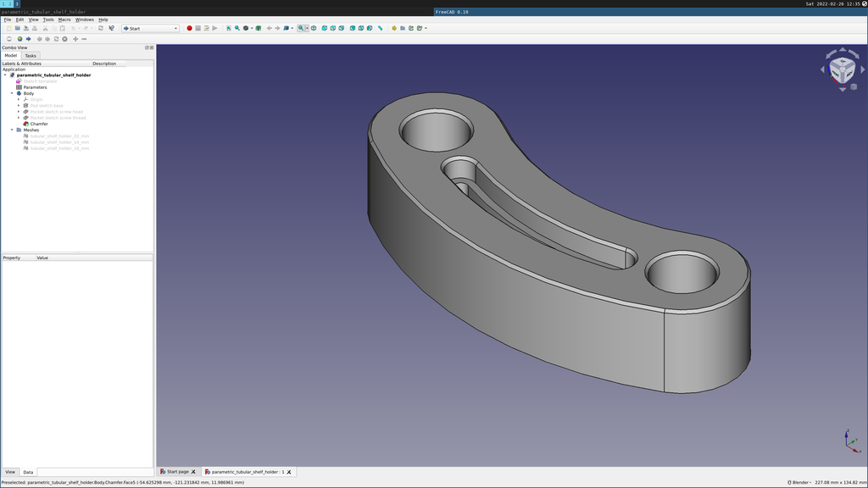The width and height of the screenshot is (868, 488).
Task: Click the Blender navigation style button
Action: pos(798,482)
